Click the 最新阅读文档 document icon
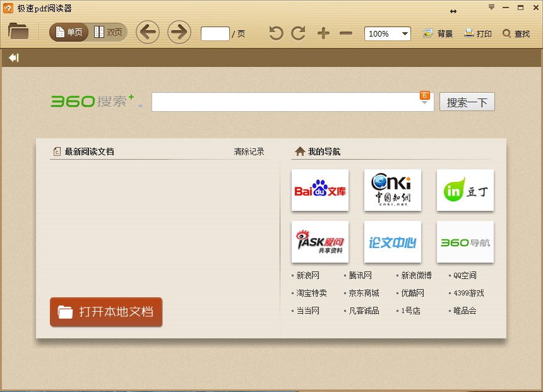The width and height of the screenshot is (543, 392). pyautogui.click(x=57, y=151)
